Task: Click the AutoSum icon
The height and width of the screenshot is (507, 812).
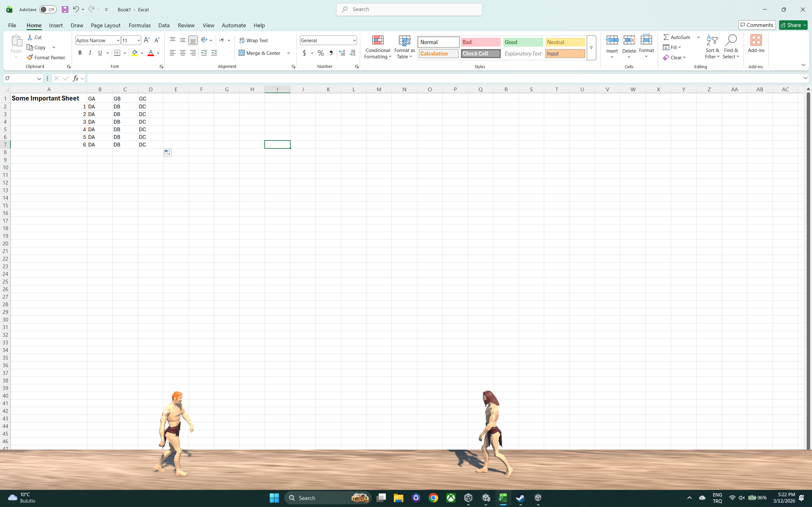Action: [667, 37]
